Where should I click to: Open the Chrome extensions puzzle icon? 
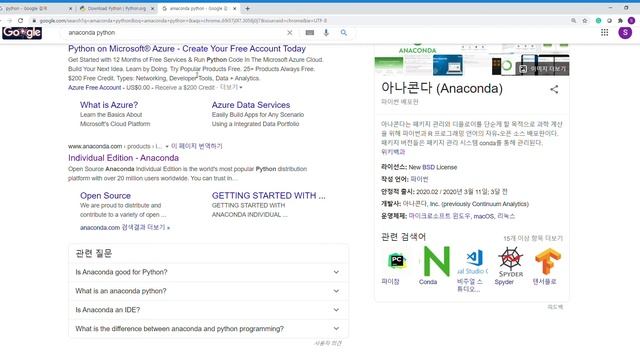(620, 20)
